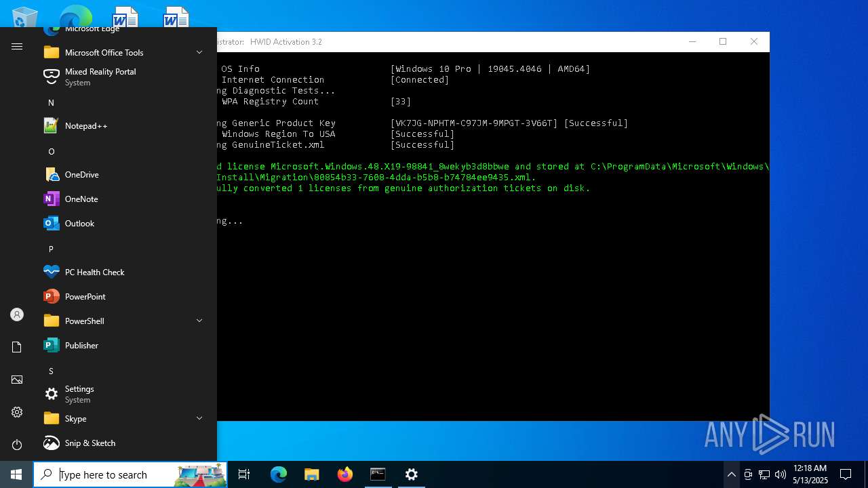The image size is (868, 488).
Task: Open the user account icon in Start rail
Action: (17, 314)
